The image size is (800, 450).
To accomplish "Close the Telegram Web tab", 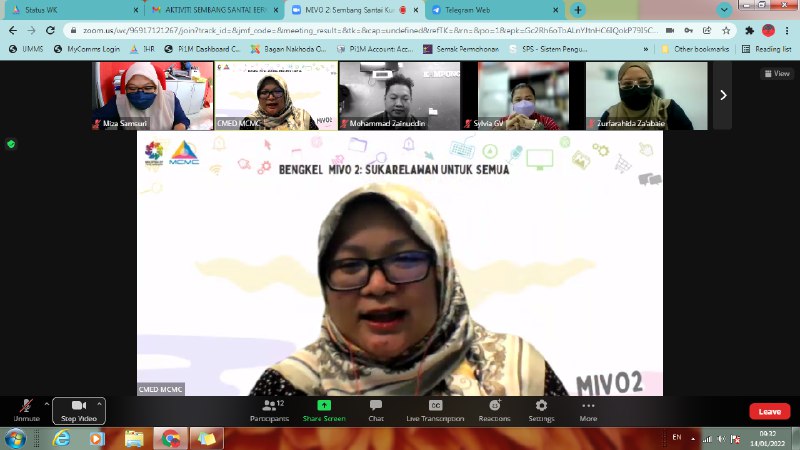I will [x=556, y=10].
